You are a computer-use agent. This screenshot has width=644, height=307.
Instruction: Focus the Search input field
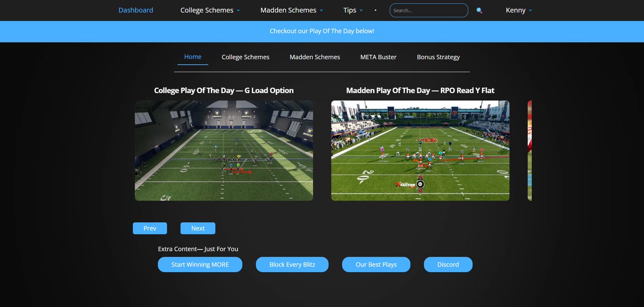[429, 10]
